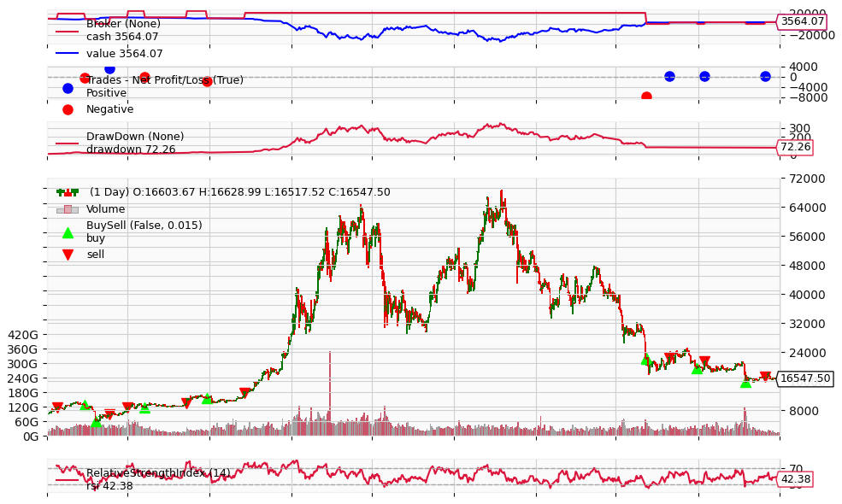842x504 pixels.
Task: Click the 'cash 3564.07' legend label
Action: [122, 37]
